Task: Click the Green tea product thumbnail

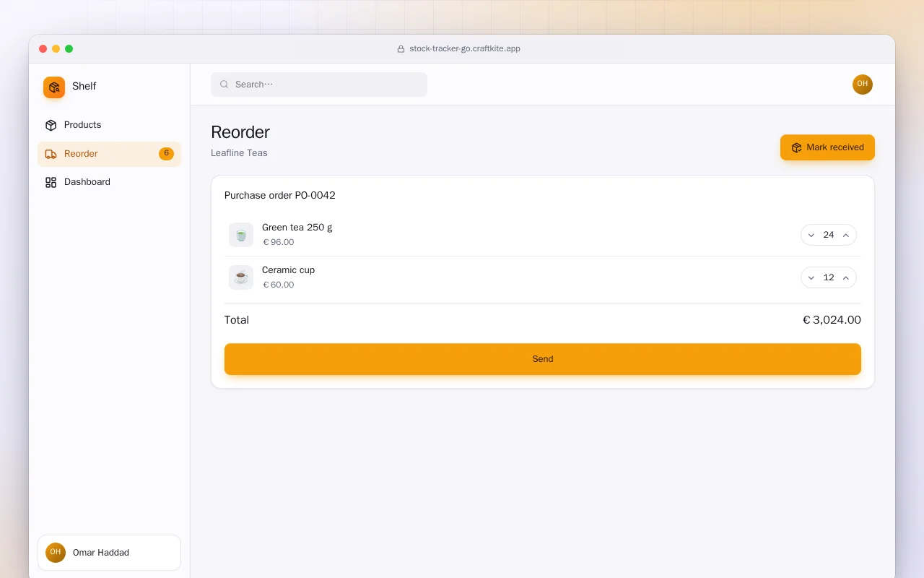Action: [x=241, y=235]
